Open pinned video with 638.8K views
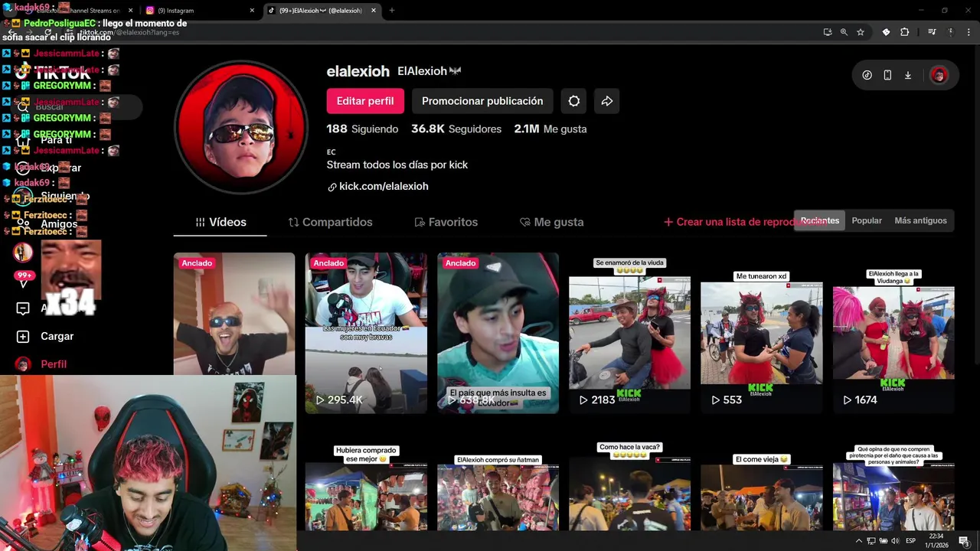 pyautogui.click(x=498, y=333)
